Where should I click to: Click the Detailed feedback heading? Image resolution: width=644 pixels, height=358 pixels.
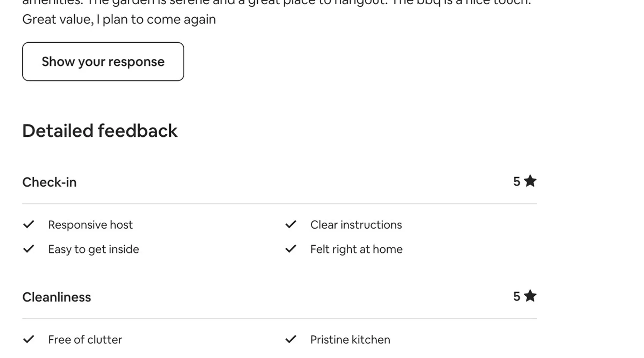(x=100, y=131)
